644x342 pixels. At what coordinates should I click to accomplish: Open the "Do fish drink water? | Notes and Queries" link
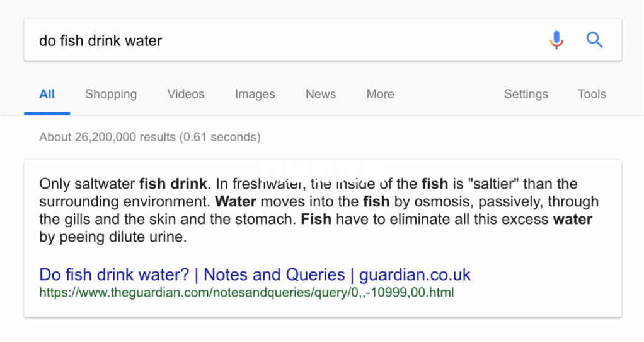pyautogui.click(x=255, y=274)
